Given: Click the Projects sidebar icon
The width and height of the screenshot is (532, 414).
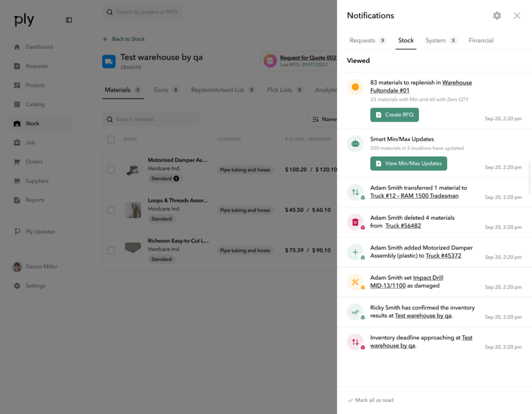Looking at the screenshot, I should (x=17, y=85).
